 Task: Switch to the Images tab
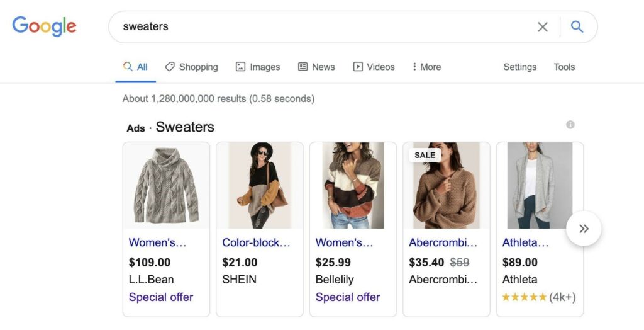(258, 67)
